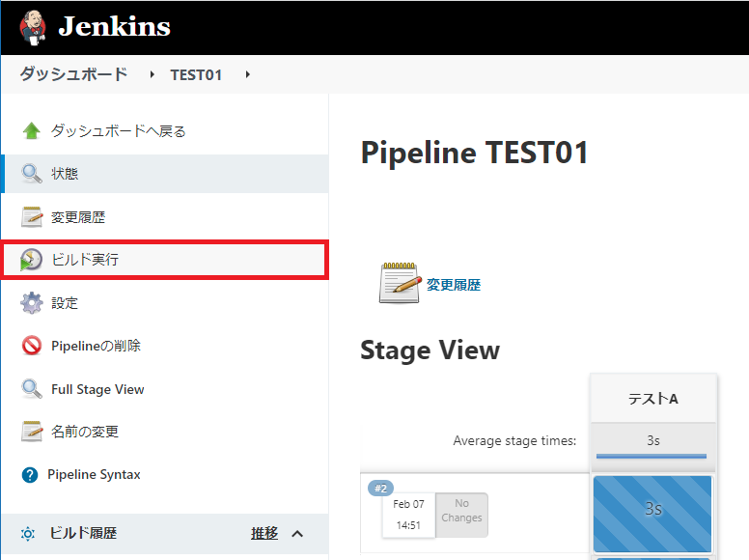Click the green up arrow icon

32,130
